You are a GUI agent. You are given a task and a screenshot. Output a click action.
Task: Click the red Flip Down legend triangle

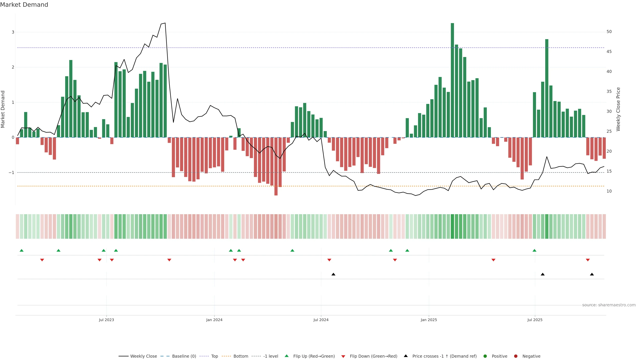pos(343,356)
